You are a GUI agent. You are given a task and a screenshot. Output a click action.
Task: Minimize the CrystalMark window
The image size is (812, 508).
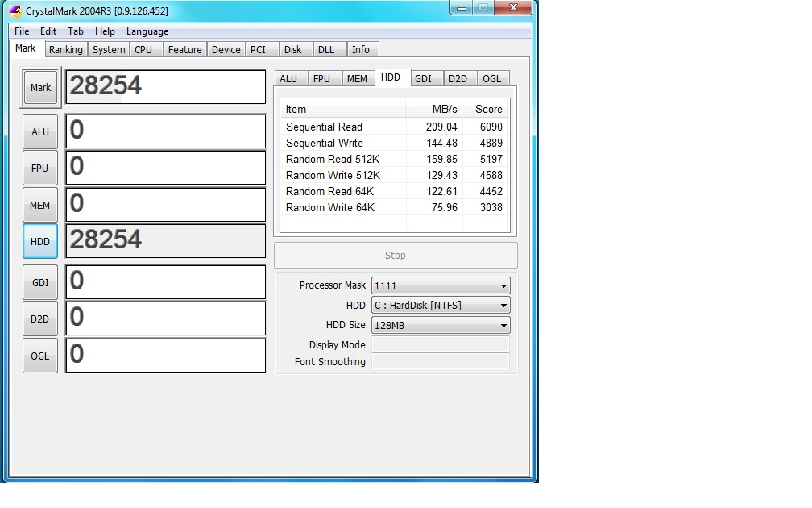pyautogui.click(x=462, y=8)
